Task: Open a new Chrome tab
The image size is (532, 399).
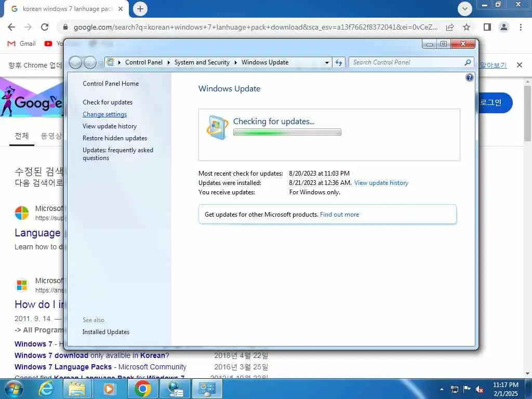Action: [x=140, y=9]
